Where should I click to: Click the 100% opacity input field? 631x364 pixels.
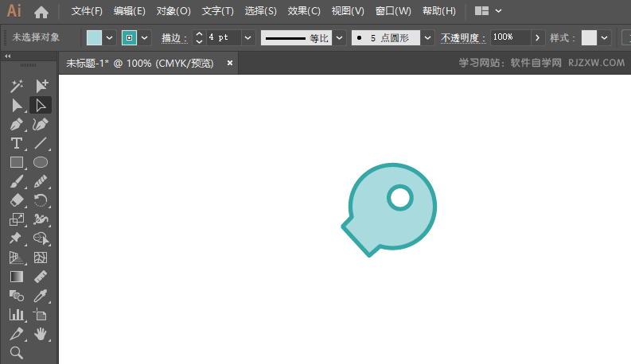(510, 37)
